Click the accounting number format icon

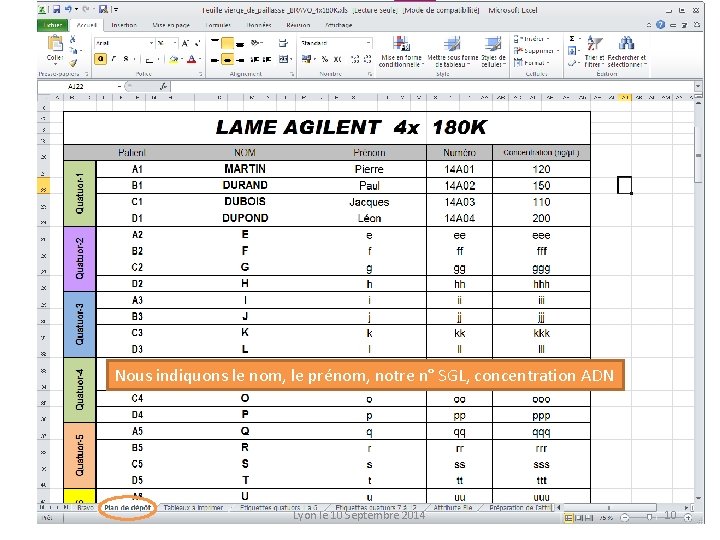pos(306,59)
